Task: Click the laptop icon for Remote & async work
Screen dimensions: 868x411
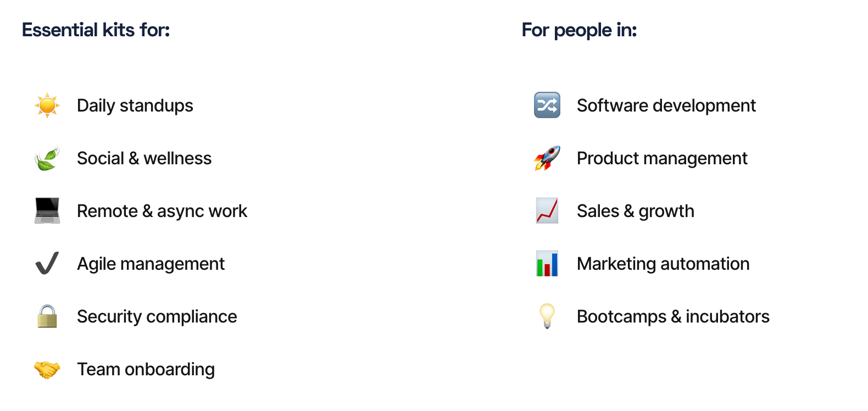Action: point(47,210)
